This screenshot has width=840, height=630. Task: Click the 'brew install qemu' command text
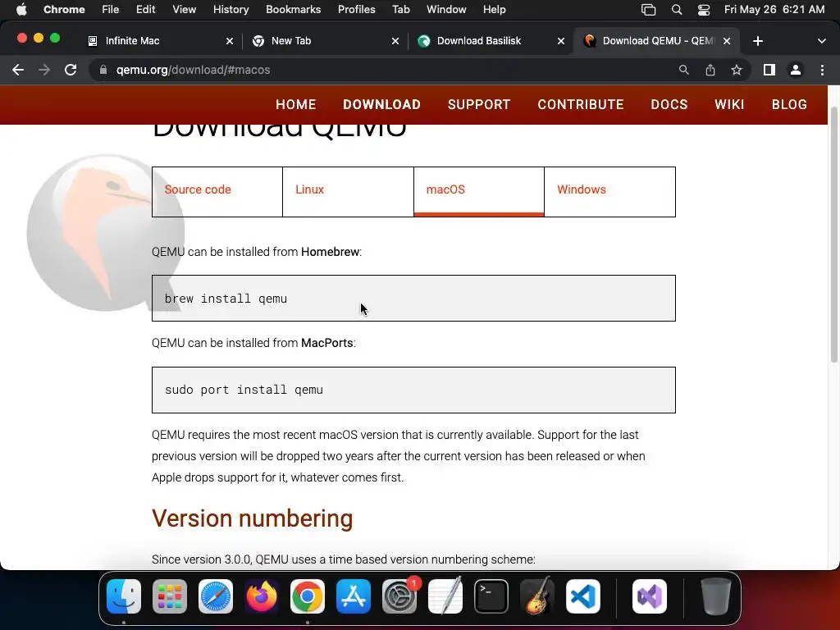pyautogui.click(x=226, y=299)
